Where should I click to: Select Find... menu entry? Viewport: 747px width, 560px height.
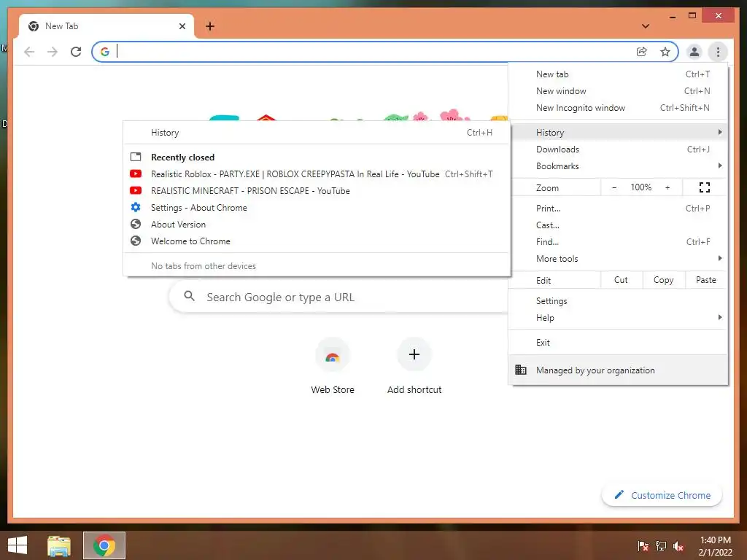click(618, 241)
